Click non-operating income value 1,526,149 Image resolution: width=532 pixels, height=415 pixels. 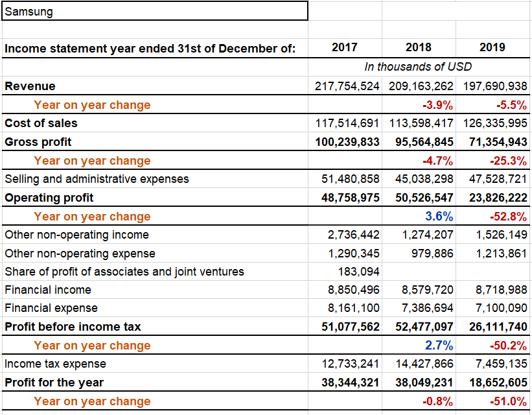pyautogui.click(x=502, y=235)
